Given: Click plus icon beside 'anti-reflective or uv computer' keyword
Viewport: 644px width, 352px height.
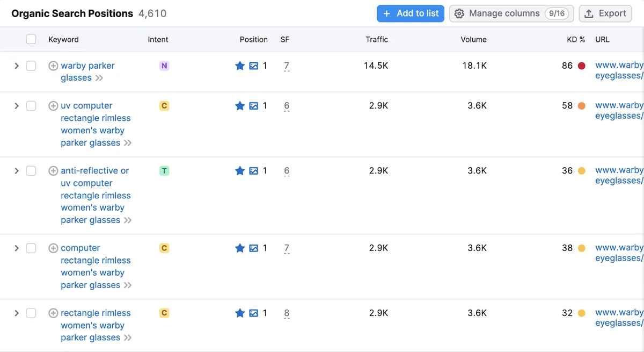Looking at the screenshot, I should [x=53, y=171].
